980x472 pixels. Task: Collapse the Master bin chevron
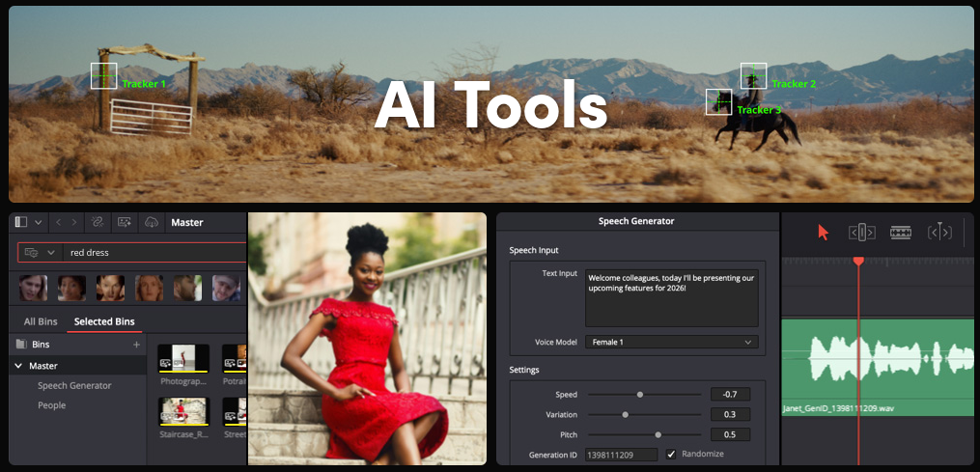pyautogui.click(x=18, y=366)
